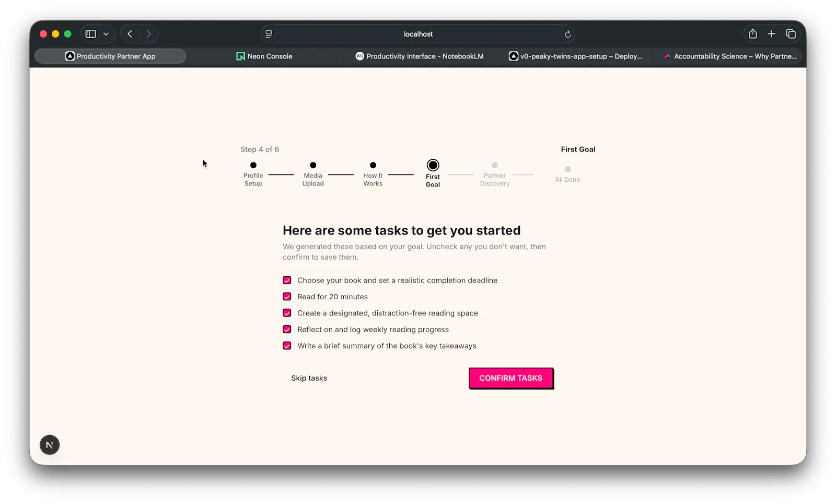Click the CONFIRM TASKS button
Viewport: 836px width, 504px height.
511,378
